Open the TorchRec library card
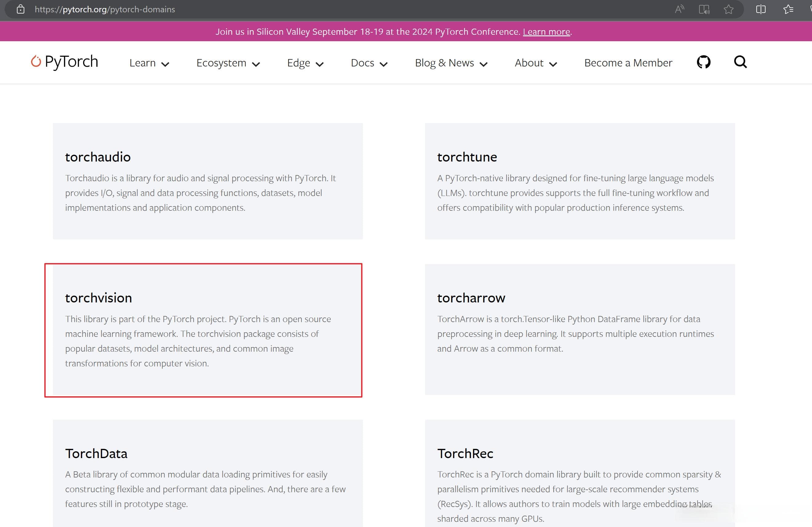 coord(580,473)
